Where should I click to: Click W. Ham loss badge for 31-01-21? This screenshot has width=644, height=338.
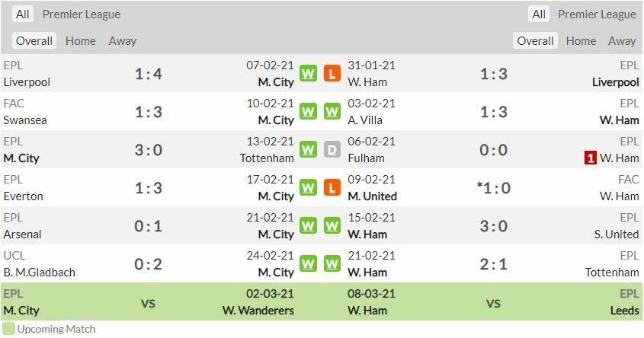(x=332, y=74)
